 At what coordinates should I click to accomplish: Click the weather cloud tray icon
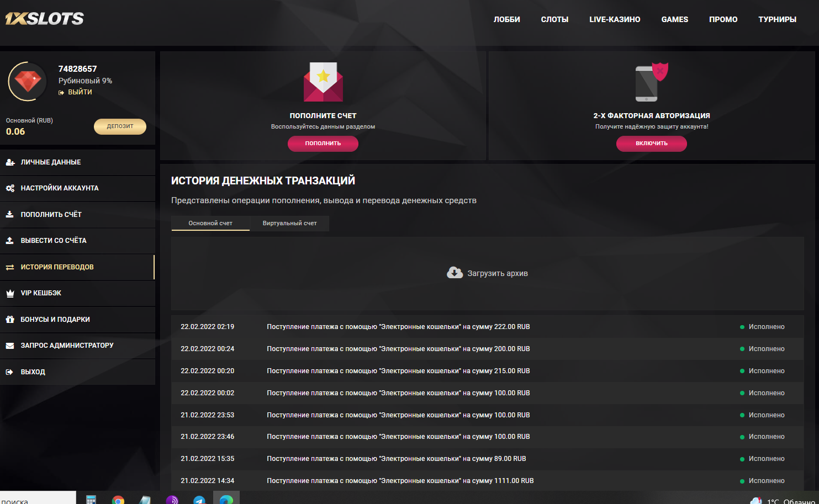pyautogui.click(x=756, y=501)
